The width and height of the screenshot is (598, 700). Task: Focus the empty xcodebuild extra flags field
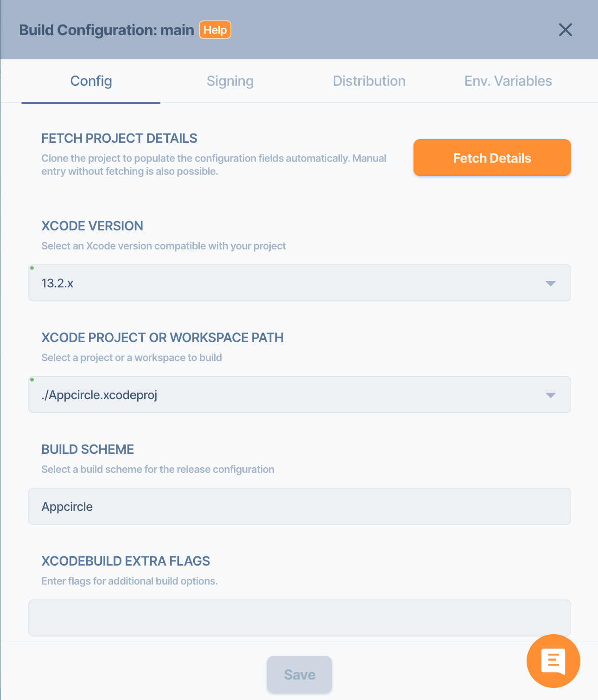pyautogui.click(x=299, y=618)
